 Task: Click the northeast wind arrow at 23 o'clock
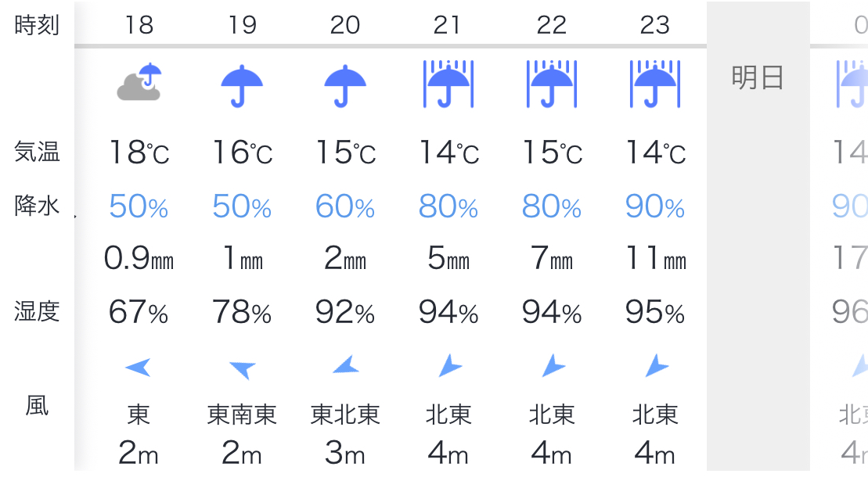655,365
